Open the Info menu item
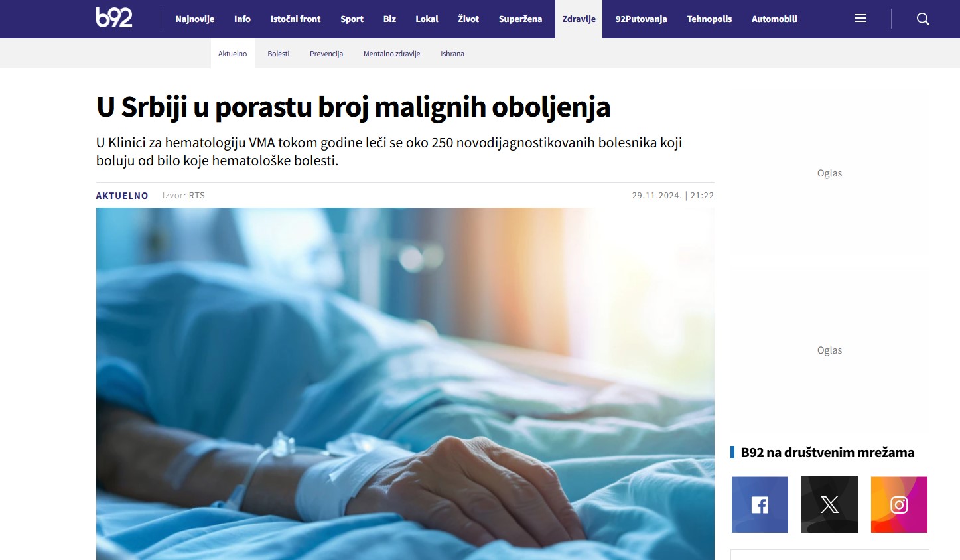 pos(242,19)
